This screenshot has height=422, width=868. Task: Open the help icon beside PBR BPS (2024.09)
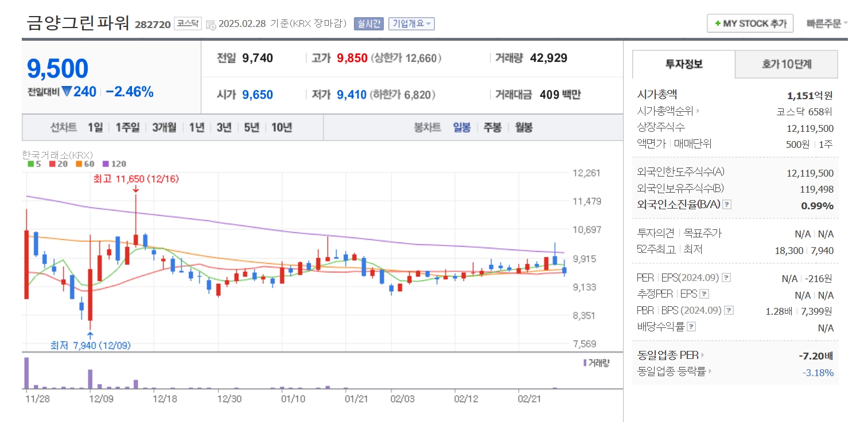click(x=729, y=310)
